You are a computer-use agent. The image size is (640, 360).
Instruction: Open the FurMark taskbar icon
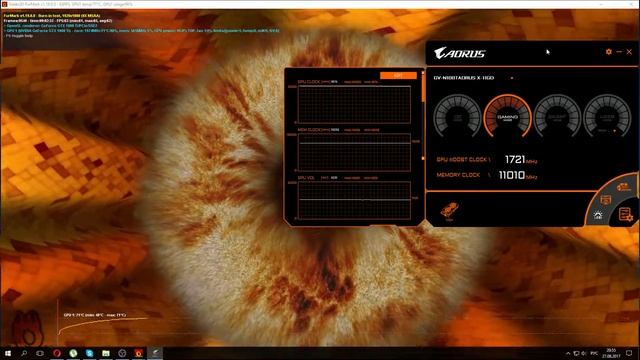click(138, 353)
